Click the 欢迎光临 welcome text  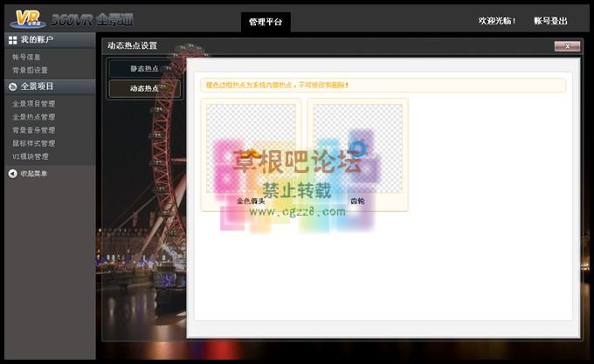(x=497, y=21)
